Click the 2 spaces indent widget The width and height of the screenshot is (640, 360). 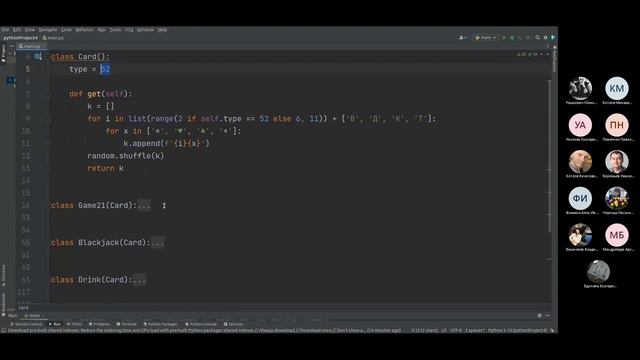click(x=475, y=330)
